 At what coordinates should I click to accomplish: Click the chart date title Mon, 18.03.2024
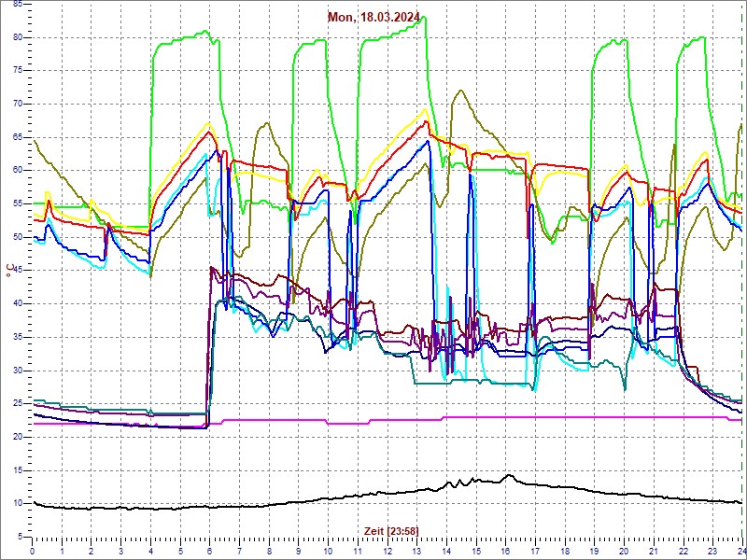pos(374,18)
